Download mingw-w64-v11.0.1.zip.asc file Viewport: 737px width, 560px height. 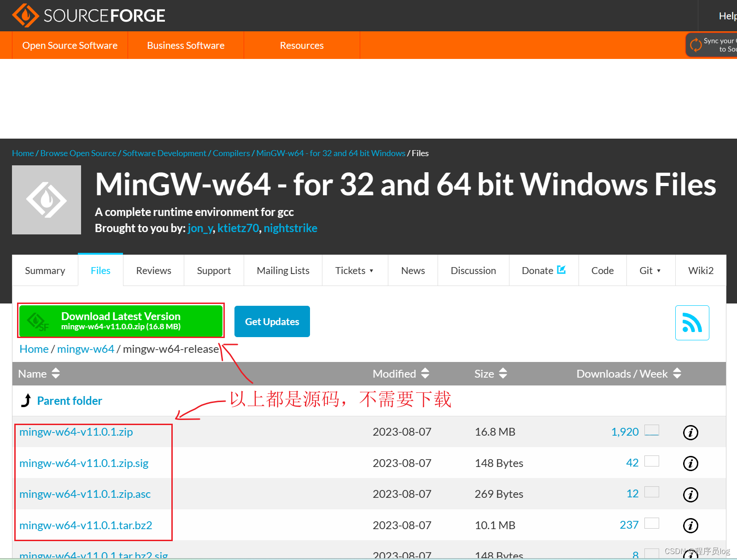(x=85, y=494)
